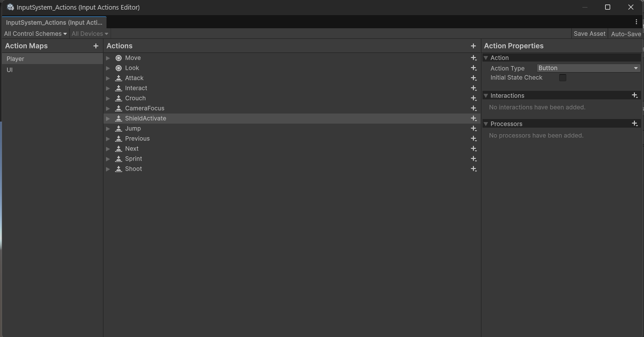Add binding to the Next action

[473, 149]
